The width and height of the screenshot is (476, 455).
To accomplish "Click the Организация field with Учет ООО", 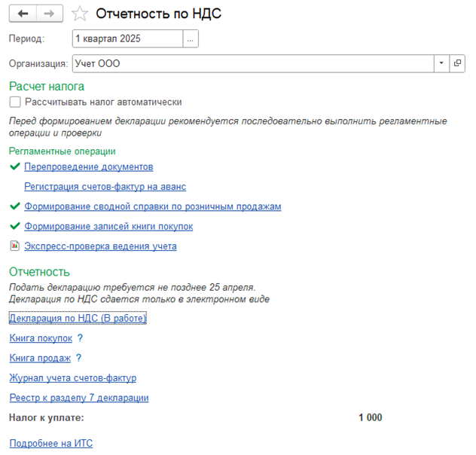I will 252,64.
